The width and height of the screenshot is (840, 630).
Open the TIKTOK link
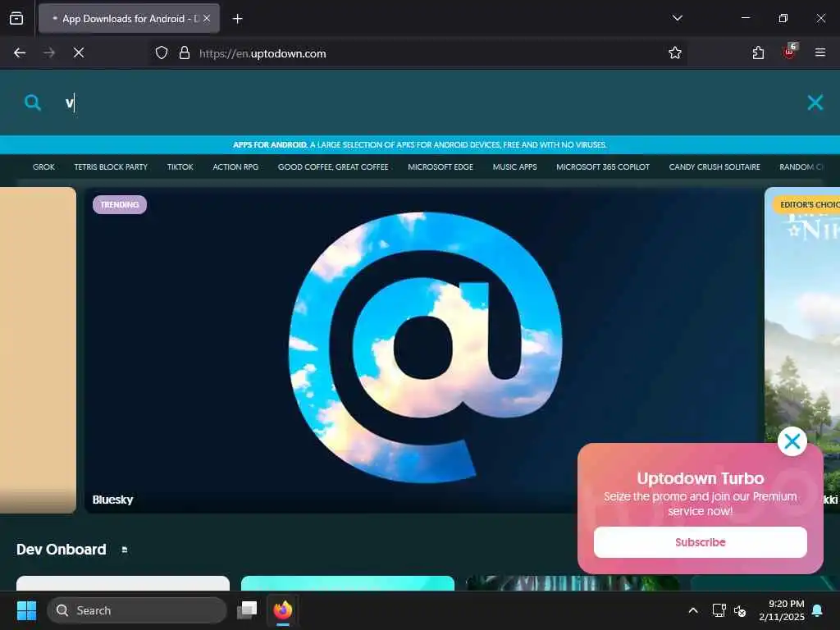[180, 167]
